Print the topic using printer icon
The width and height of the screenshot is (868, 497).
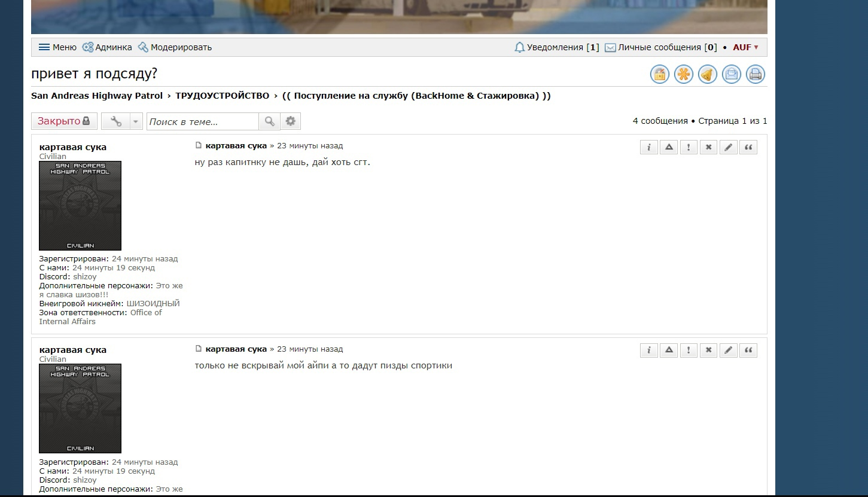tap(755, 74)
